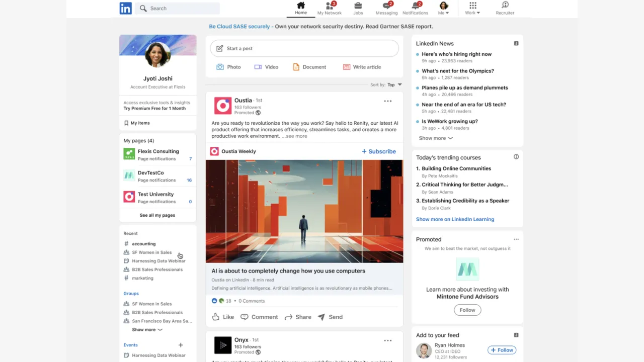
Task: Follow Mintone Fund Advisors
Action: pos(467,310)
